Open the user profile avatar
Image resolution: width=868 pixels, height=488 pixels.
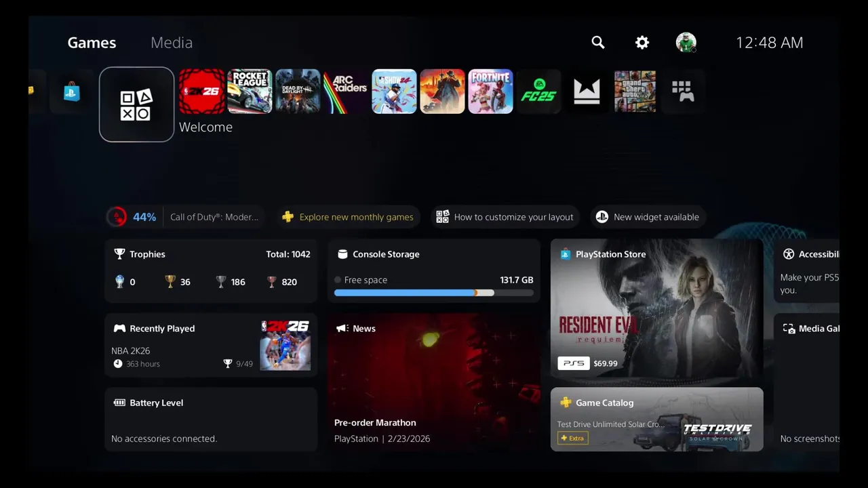pyautogui.click(x=686, y=42)
